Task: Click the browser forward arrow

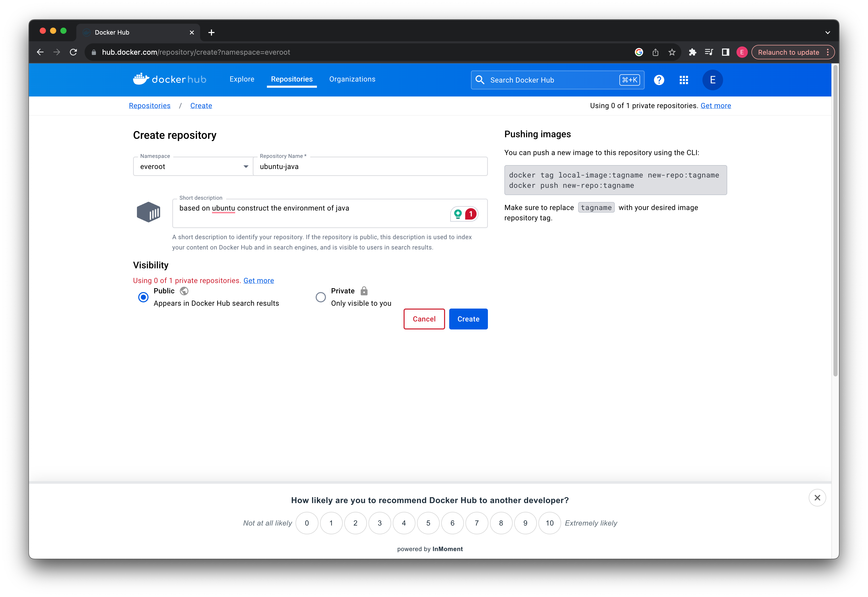Action: 56,52
